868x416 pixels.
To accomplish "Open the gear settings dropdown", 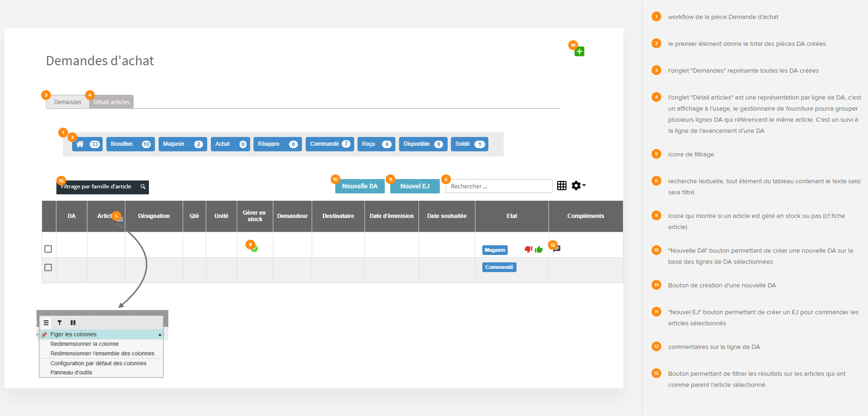I will click(578, 186).
